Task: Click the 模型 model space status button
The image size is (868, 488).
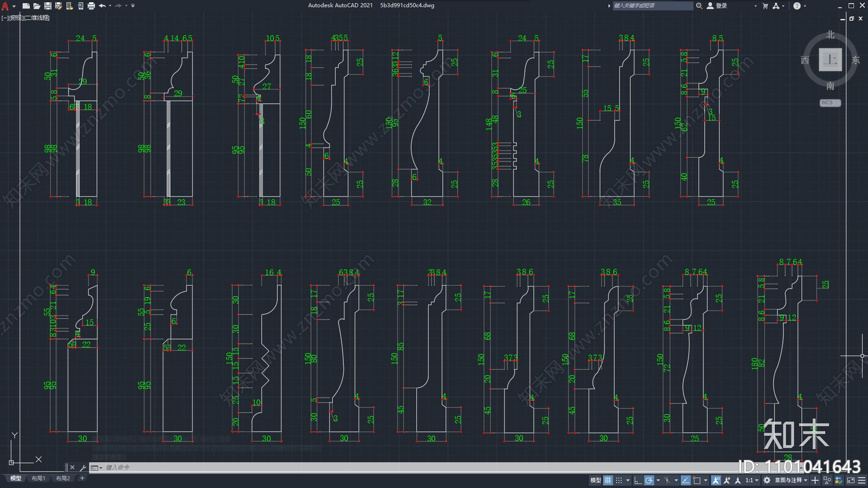Action: pyautogui.click(x=596, y=480)
